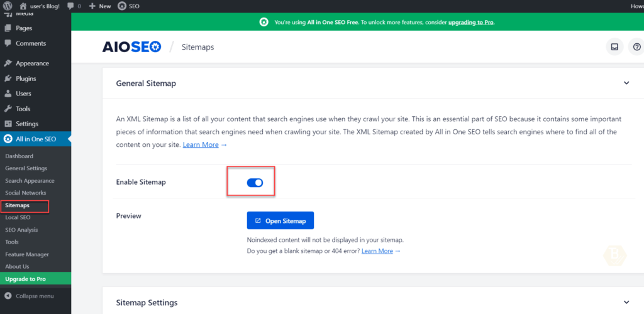This screenshot has height=314, width=644.
Task: Click the Sitemap Settings heading
Action: [x=147, y=303]
